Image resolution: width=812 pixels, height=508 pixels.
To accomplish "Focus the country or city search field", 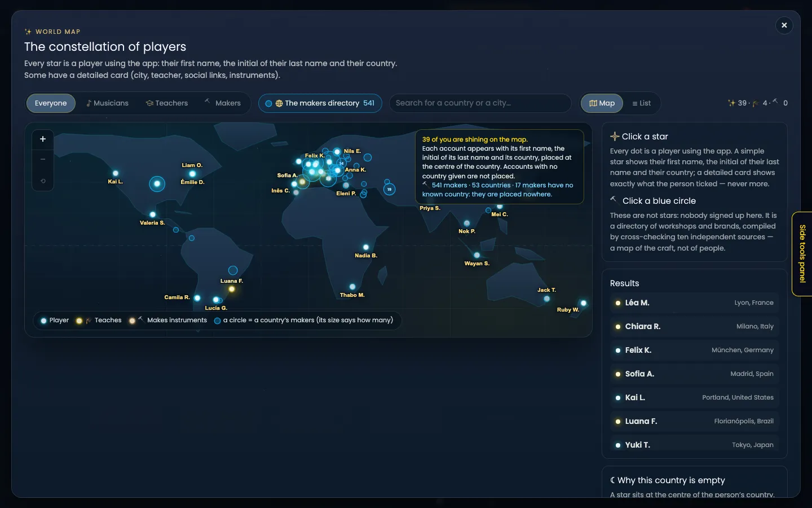I will (480, 103).
